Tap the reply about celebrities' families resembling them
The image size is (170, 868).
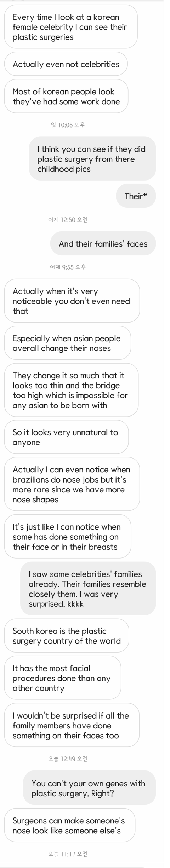(88, 589)
